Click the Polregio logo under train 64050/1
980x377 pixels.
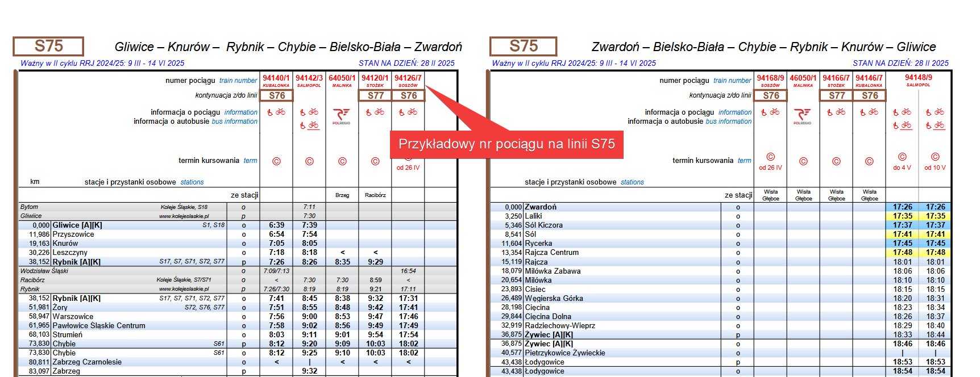click(342, 115)
